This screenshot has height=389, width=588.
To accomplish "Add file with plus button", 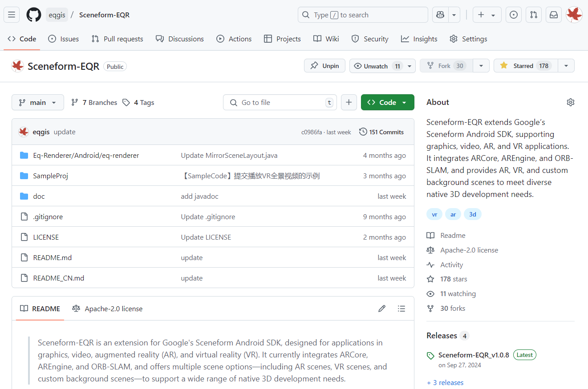I will (x=349, y=102).
